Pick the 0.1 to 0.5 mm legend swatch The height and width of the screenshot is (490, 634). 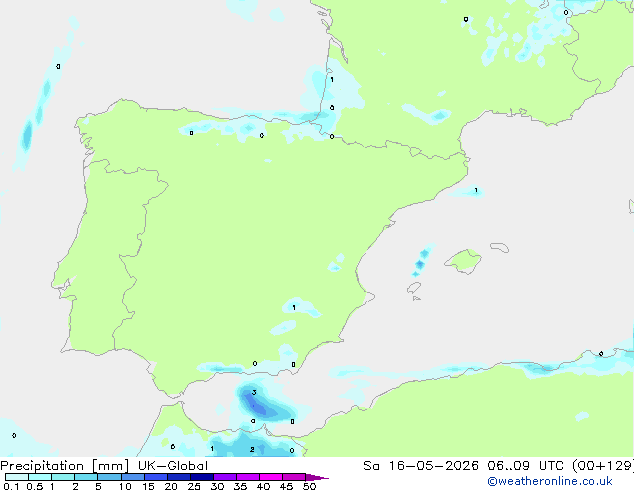tap(17, 477)
